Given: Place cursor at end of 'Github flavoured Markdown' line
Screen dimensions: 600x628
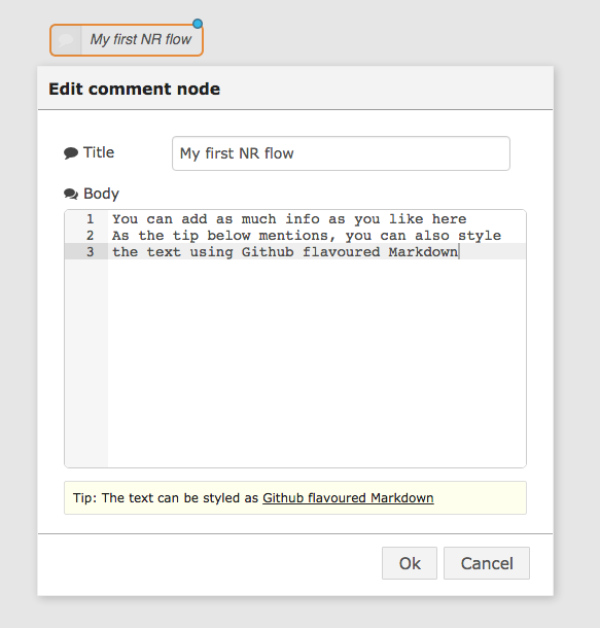Looking at the screenshot, I should coord(458,252).
